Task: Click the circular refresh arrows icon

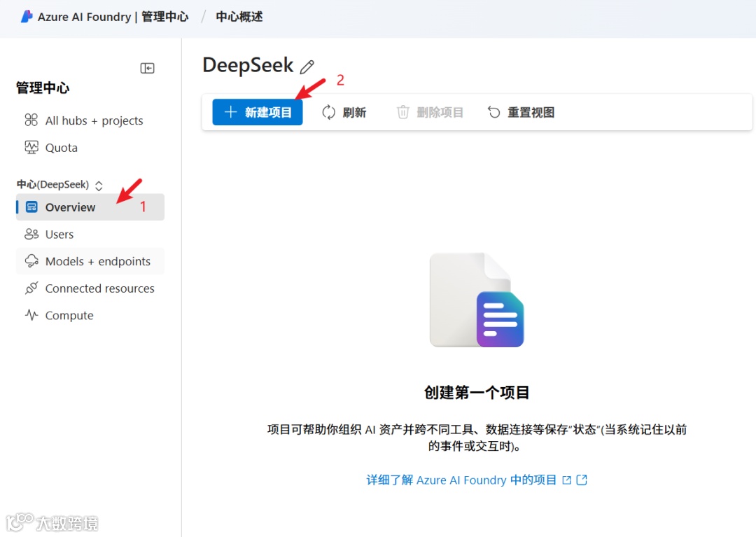Action: pos(328,112)
